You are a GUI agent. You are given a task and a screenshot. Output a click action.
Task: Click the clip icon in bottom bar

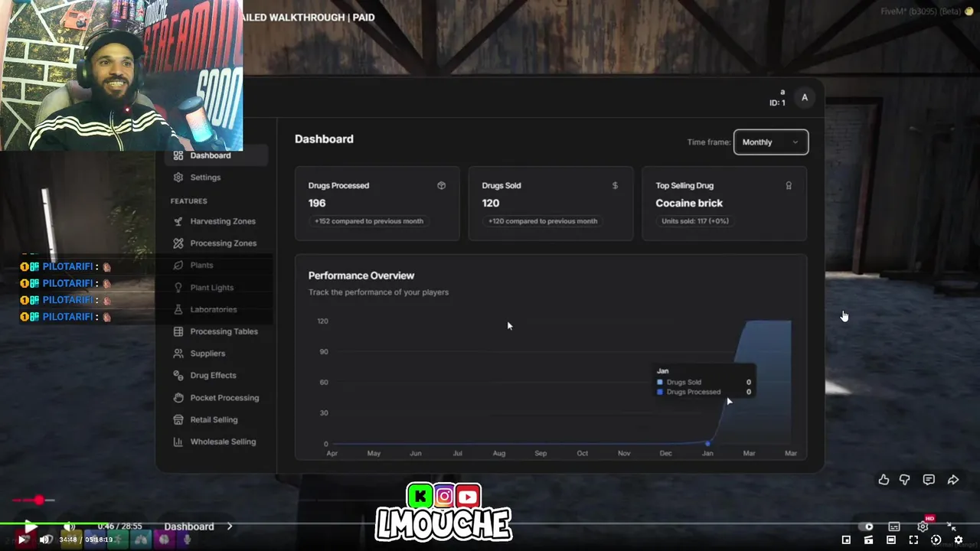[868, 540]
